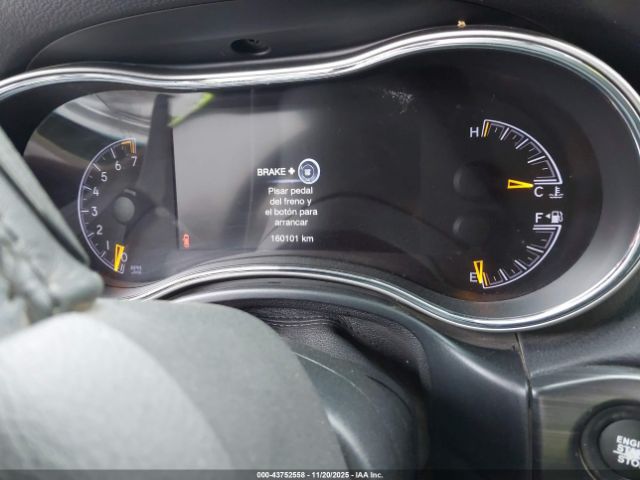Screen dimensions: 640x480
Task: Tap the red seatbelt warning icon
Action: 185,241
